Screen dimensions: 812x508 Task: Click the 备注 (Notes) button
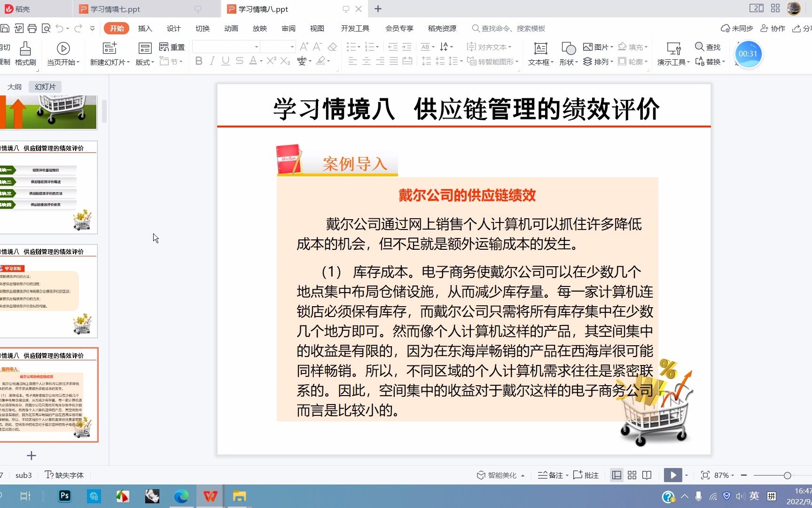[x=553, y=475]
